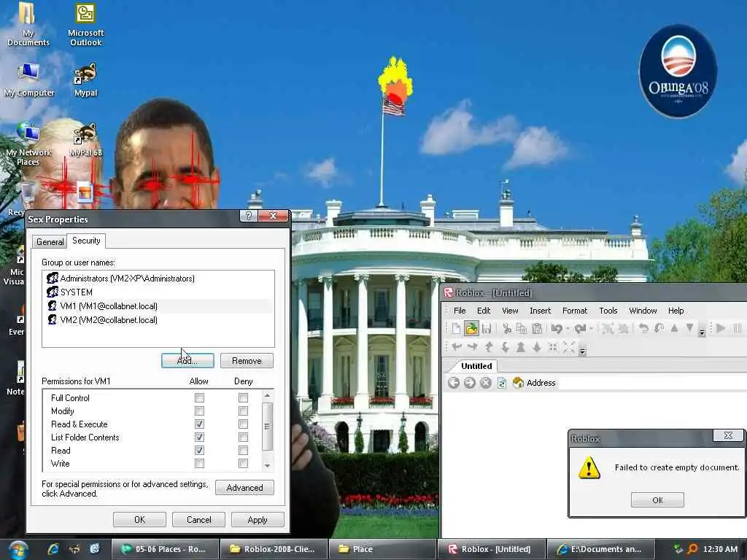Click the Undo icon in Roblox toolbar
Image resolution: width=747 pixels, height=560 pixels.
click(557, 328)
